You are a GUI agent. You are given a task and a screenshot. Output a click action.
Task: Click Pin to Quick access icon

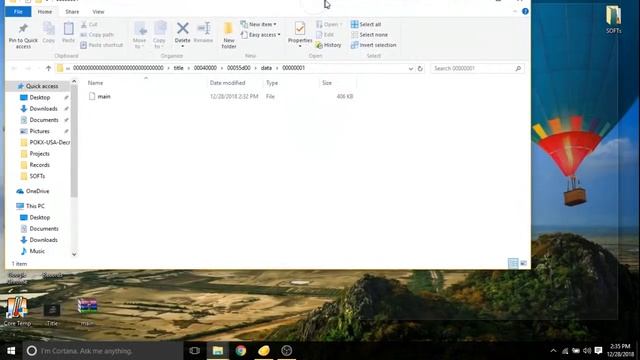pyautogui.click(x=23, y=36)
